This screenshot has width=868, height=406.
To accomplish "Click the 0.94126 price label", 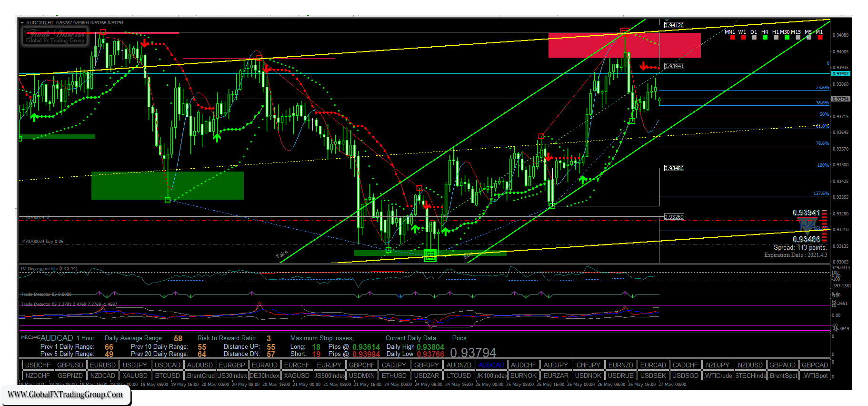I will tap(674, 25).
